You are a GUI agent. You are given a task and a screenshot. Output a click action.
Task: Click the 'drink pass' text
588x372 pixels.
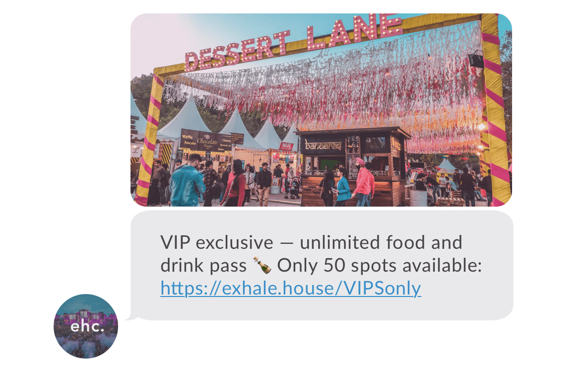tap(203, 266)
